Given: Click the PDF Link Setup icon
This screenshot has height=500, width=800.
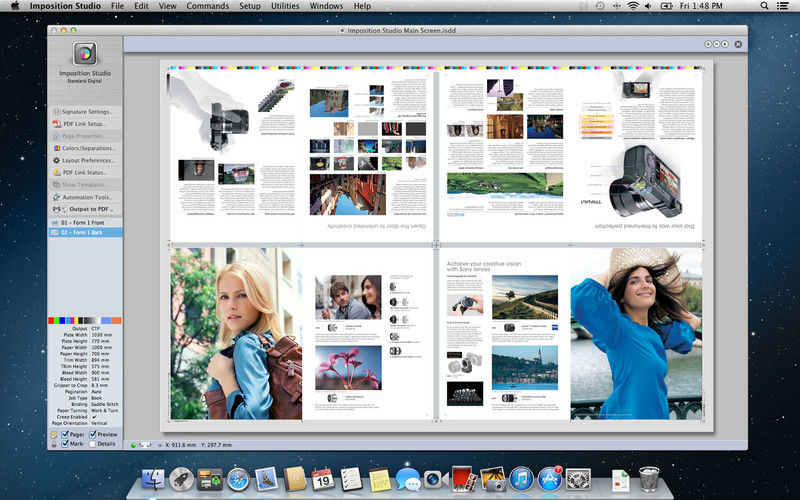Looking at the screenshot, I should pos(57,123).
